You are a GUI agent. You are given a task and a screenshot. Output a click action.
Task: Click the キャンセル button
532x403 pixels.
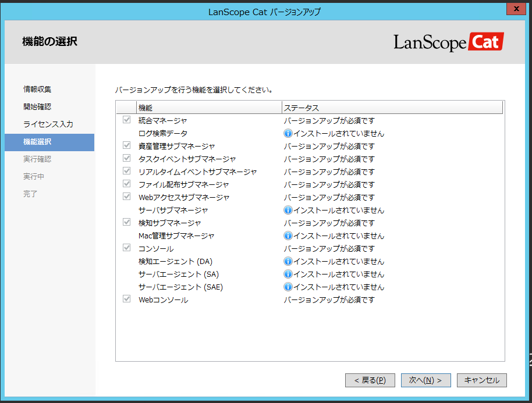(481, 380)
